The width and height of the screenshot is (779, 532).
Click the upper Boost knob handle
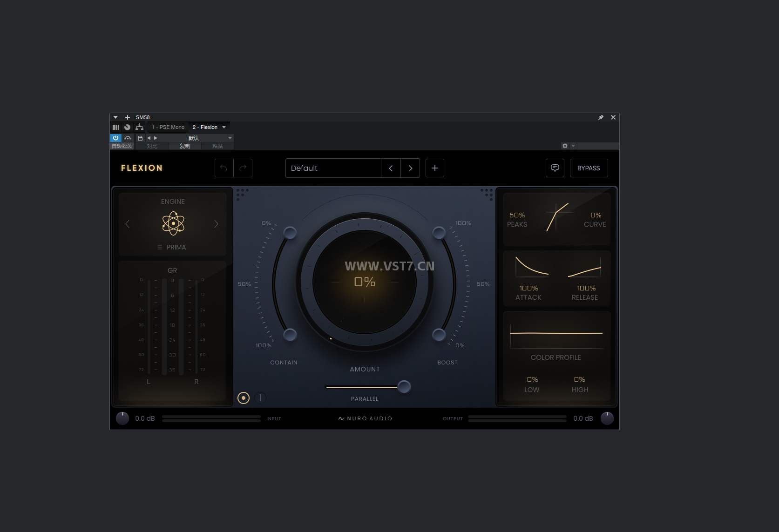[x=439, y=233]
